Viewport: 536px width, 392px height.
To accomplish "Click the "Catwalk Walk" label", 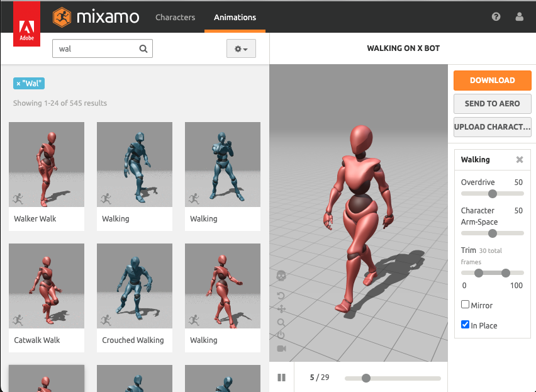I will coord(37,340).
